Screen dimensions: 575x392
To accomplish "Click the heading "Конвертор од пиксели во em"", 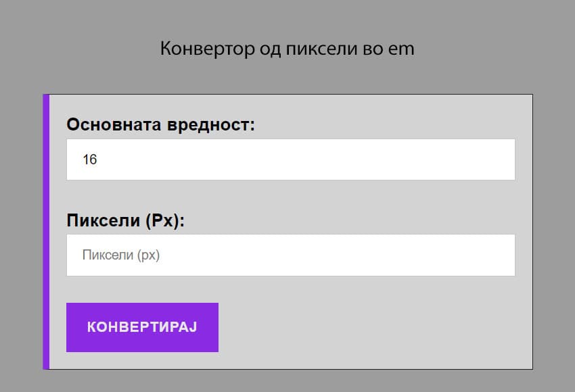I will point(287,49).
